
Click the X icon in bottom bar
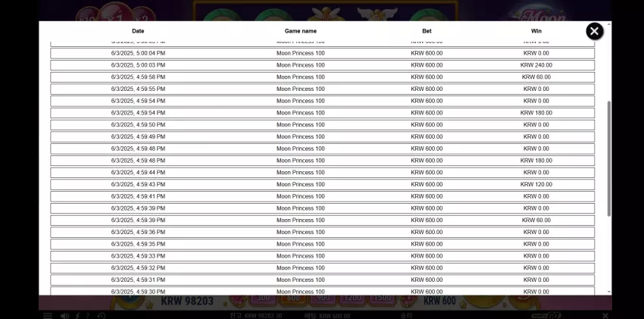click(605, 315)
